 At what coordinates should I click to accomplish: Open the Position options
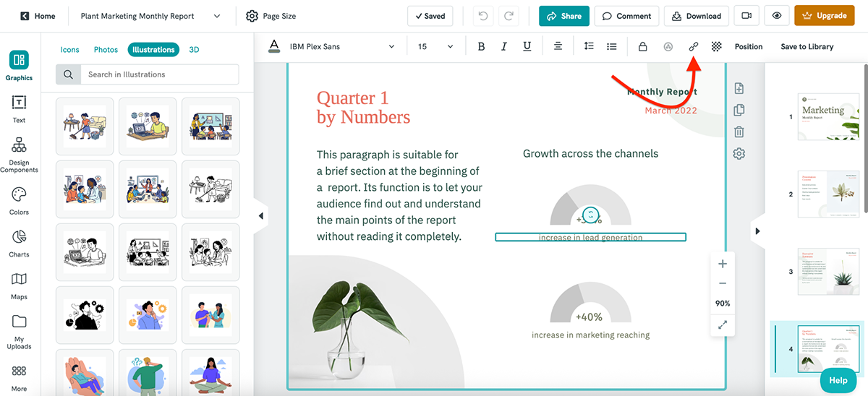[749, 46]
